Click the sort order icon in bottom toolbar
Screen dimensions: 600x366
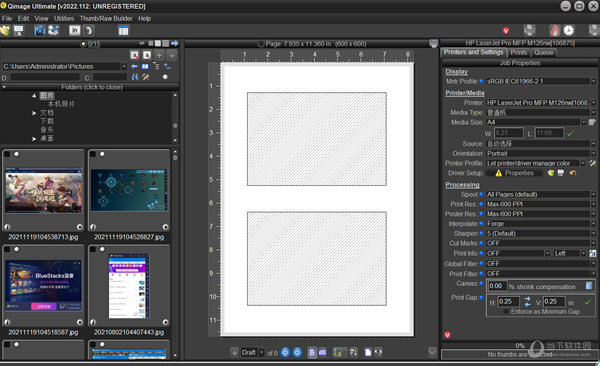354,352
